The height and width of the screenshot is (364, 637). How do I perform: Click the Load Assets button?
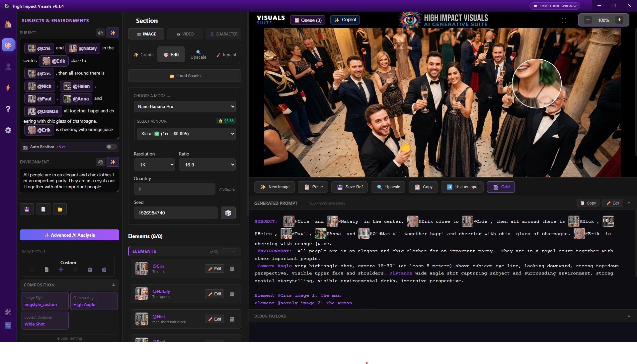(185, 76)
